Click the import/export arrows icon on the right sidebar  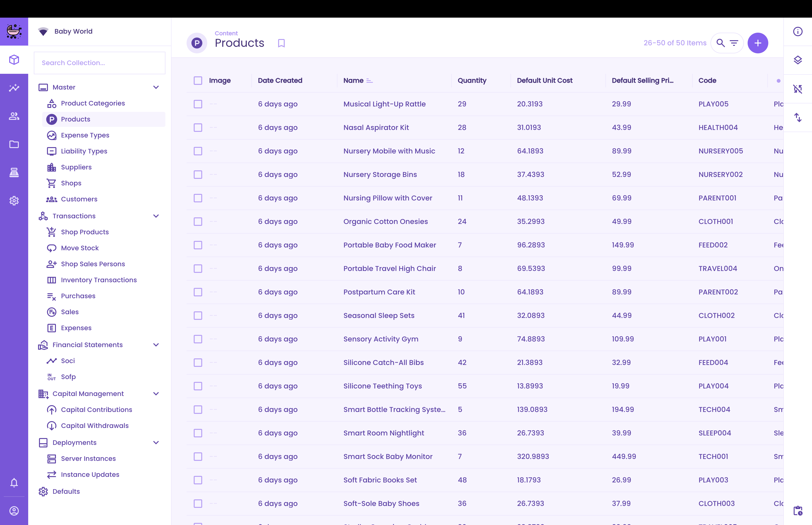tap(798, 118)
